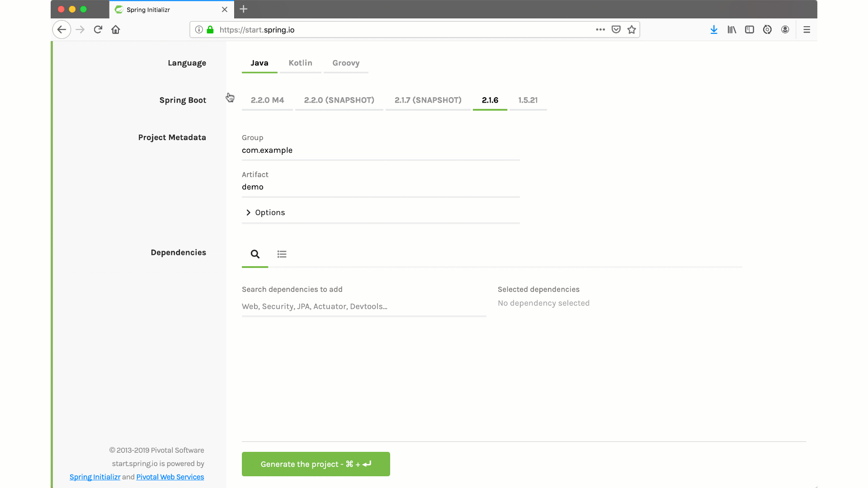
Task: Open the library bookshelf icon
Action: click(x=731, y=30)
